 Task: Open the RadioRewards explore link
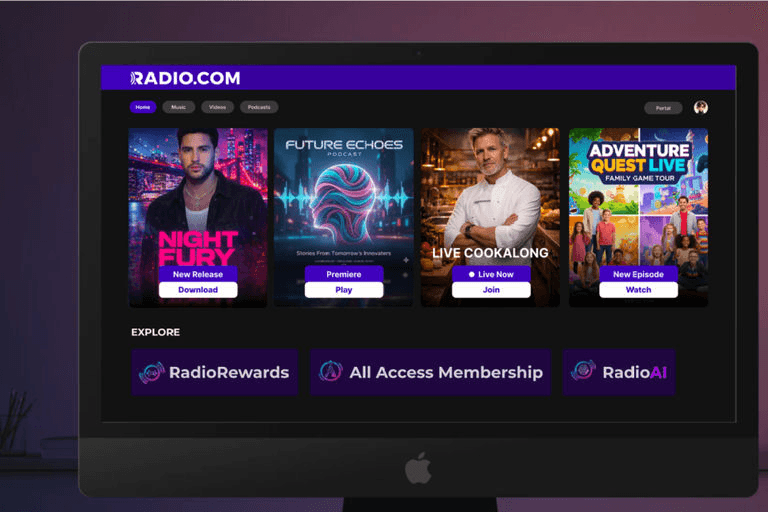pyautogui.click(x=215, y=372)
